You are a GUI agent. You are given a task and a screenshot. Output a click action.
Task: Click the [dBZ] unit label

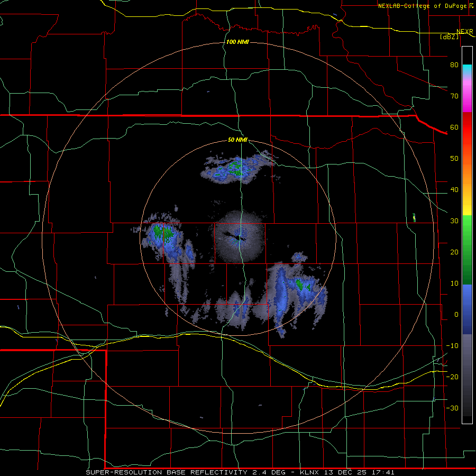tap(449, 36)
